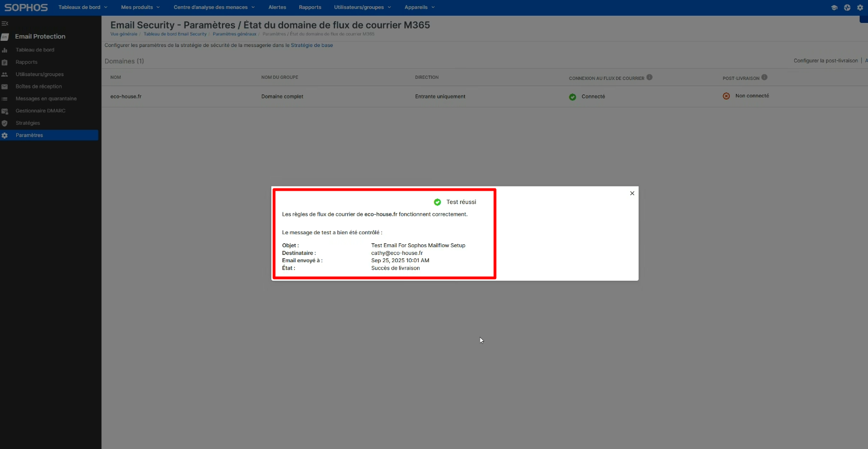Click the Paramètres gear icon in sidebar
Screen dimensions: 868x449
pos(4,135)
